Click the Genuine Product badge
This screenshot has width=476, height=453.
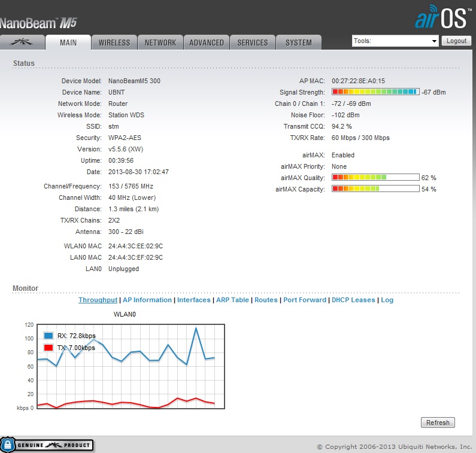(x=47, y=445)
